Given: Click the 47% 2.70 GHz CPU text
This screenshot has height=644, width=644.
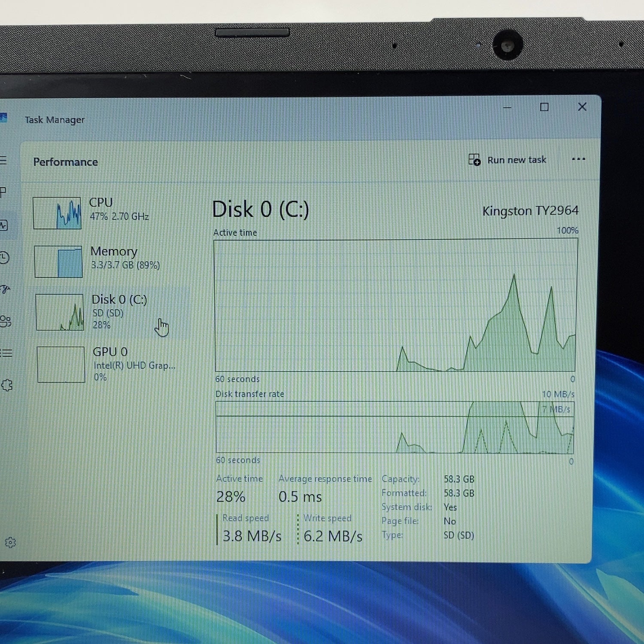Looking at the screenshot, I should (119, 216).
